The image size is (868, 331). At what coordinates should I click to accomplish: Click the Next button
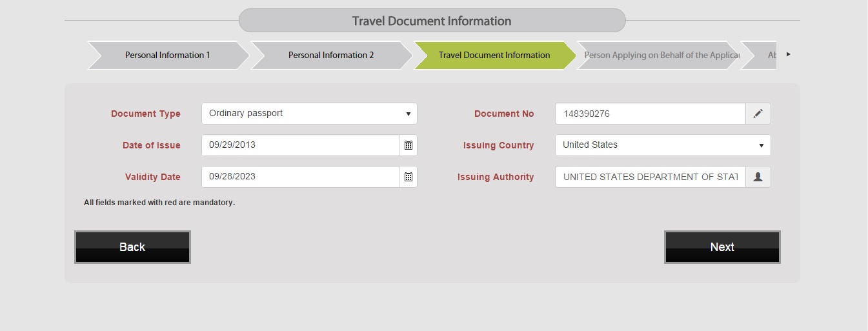[x=722, y=247]
